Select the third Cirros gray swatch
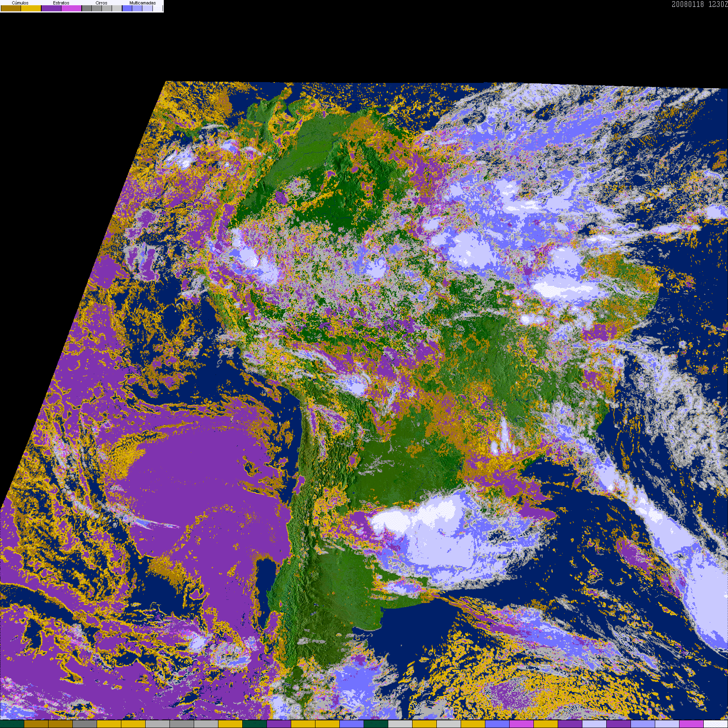Image resolution: width=728 pixels, height=728 pixels. [107, 8]
